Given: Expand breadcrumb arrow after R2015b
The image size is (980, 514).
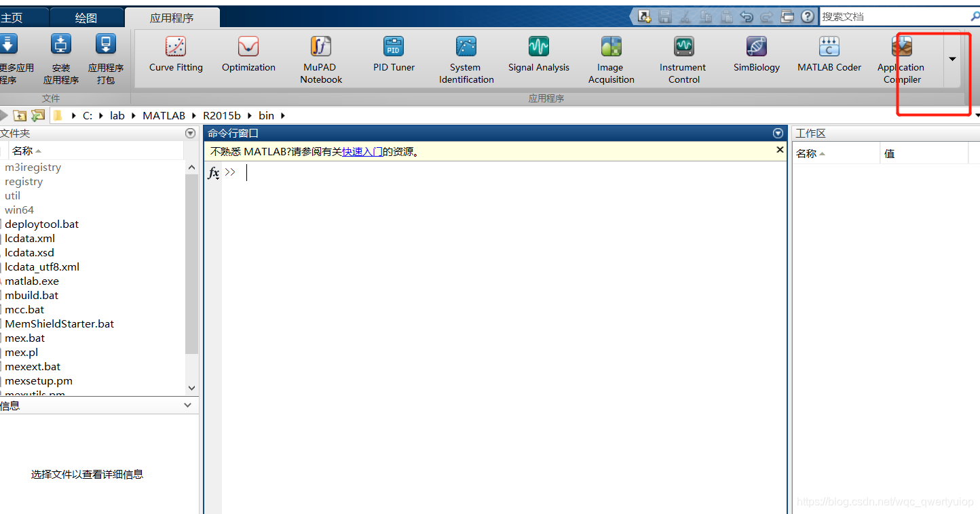Looking at the screenshot, I should [x=250, y=116].
